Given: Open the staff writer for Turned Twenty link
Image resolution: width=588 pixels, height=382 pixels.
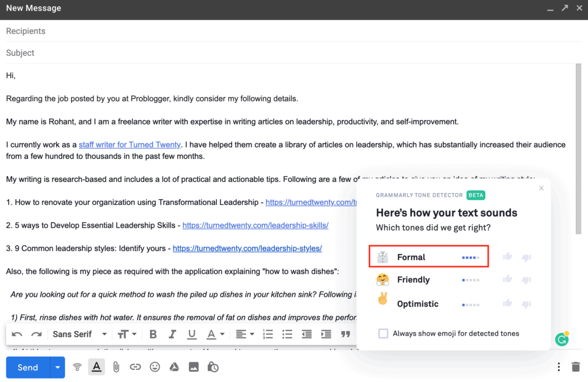Looking at the screenshot, I should (x=129, y=145).
